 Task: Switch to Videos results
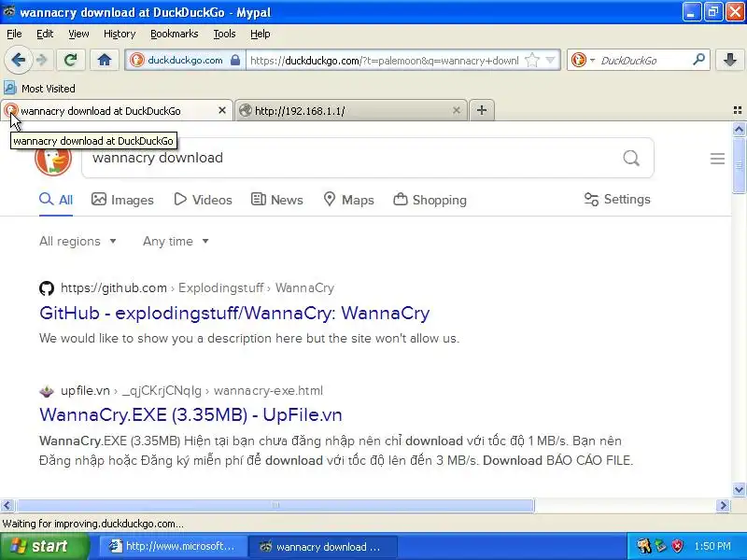(203, 200)
